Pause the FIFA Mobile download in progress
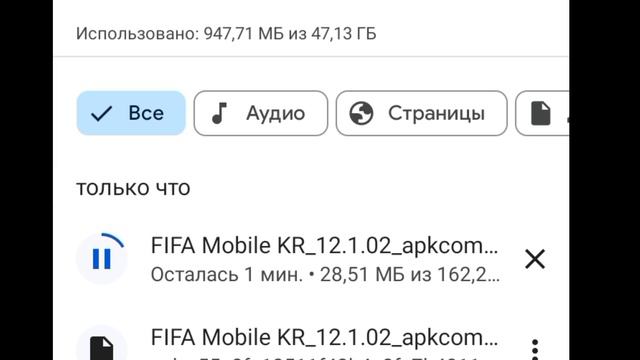640x360 pixels. pyautogui.click(x=102, y=259)
